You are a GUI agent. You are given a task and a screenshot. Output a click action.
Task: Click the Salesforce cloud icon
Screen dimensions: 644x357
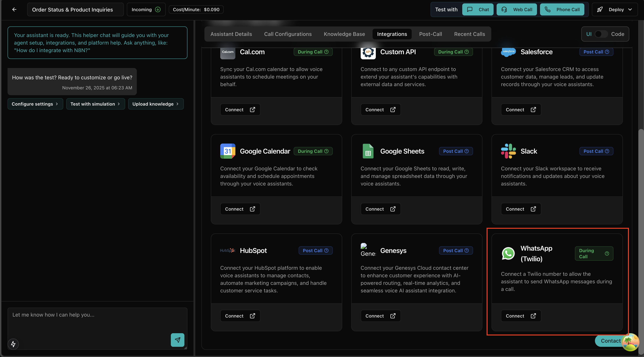pos(508,52)
